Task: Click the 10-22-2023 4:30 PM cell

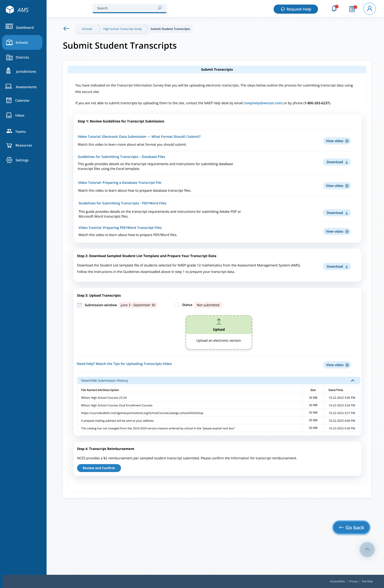Action: coord(342,428)
